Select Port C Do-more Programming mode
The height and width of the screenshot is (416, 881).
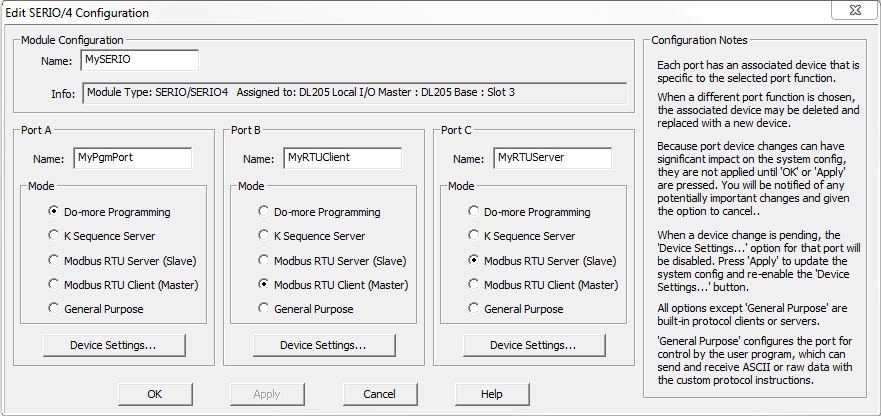[474, 212]
